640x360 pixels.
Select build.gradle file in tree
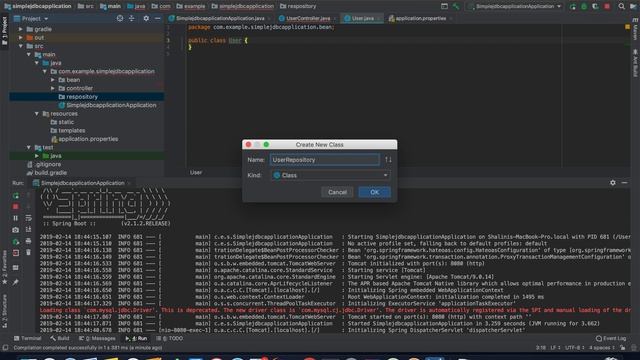[x=51, y=173]
